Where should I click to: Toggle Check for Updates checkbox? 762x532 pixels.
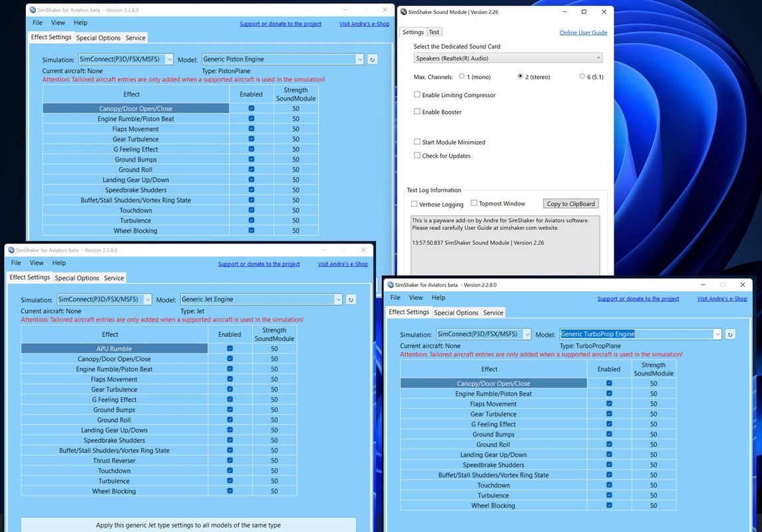tap(417, 156)
